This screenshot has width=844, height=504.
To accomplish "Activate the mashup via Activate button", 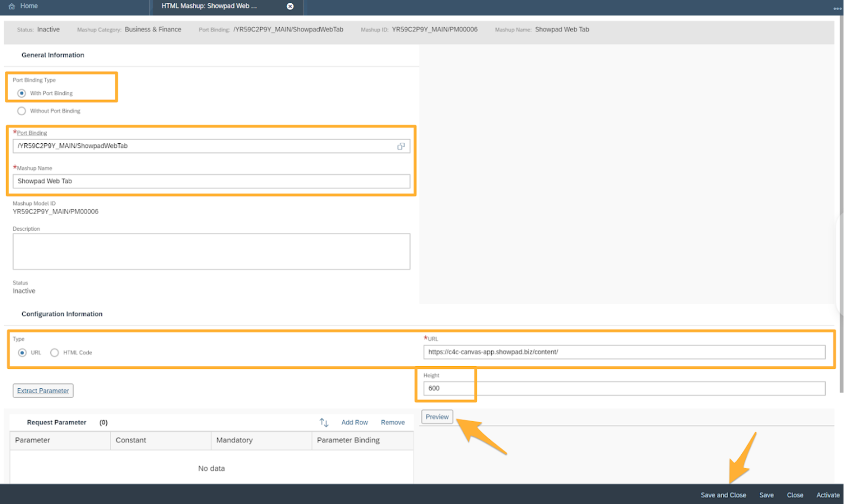I will pos(827,495).
